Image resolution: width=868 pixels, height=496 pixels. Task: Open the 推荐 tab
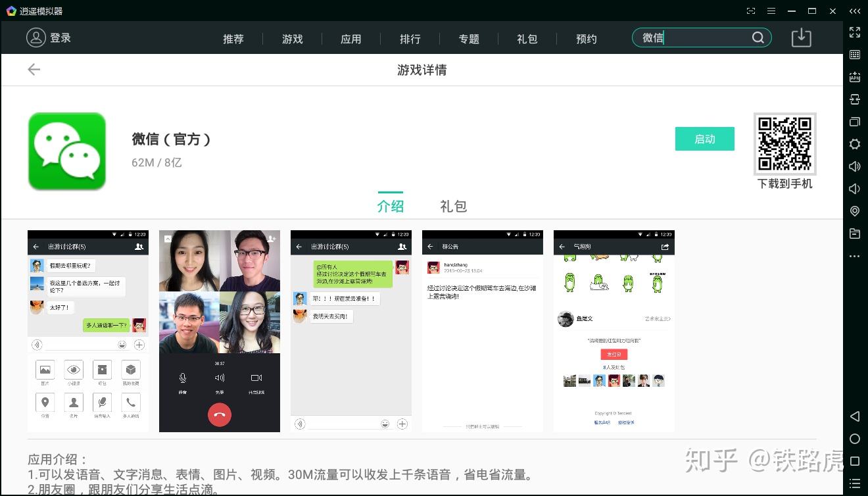(233, 39)
